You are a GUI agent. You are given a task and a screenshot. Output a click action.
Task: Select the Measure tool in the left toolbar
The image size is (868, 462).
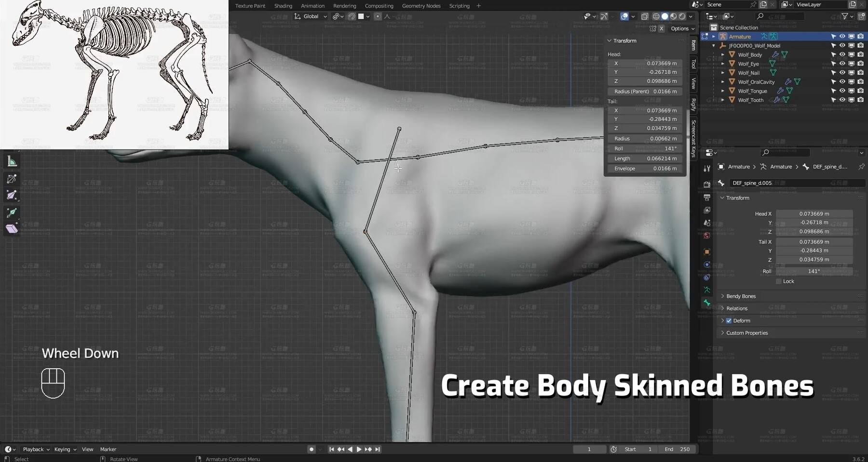click(x=12, y=161)
